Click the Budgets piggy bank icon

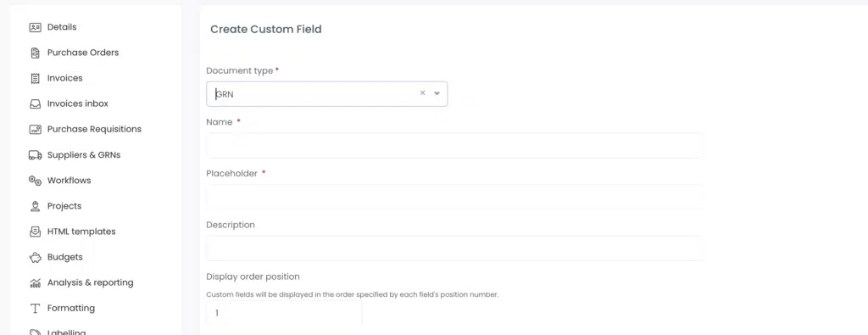click(x=36, y=258)
